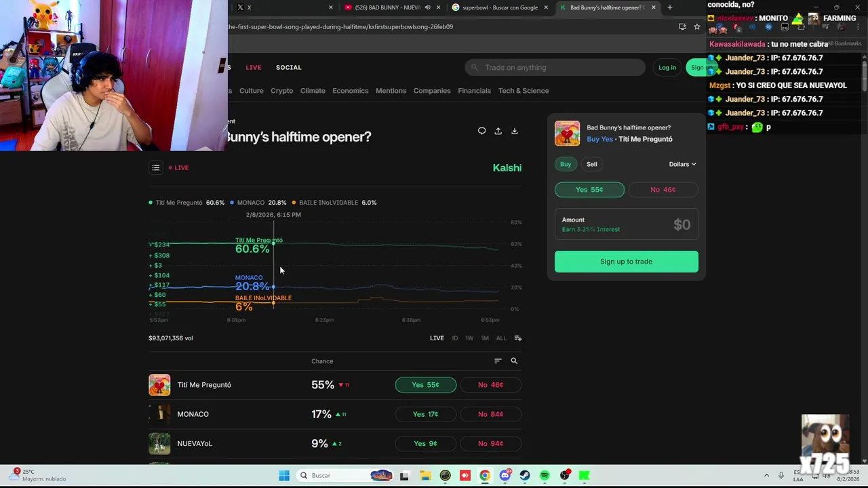Click the sort filter icon above markets
Image resolution: width=868 pixels, height=488 pixels.
pos(498,361)
